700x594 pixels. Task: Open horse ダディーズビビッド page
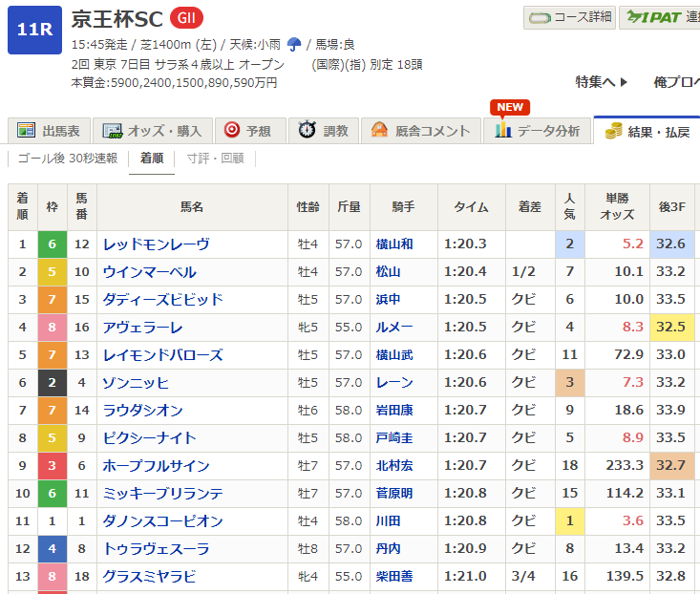163,300
